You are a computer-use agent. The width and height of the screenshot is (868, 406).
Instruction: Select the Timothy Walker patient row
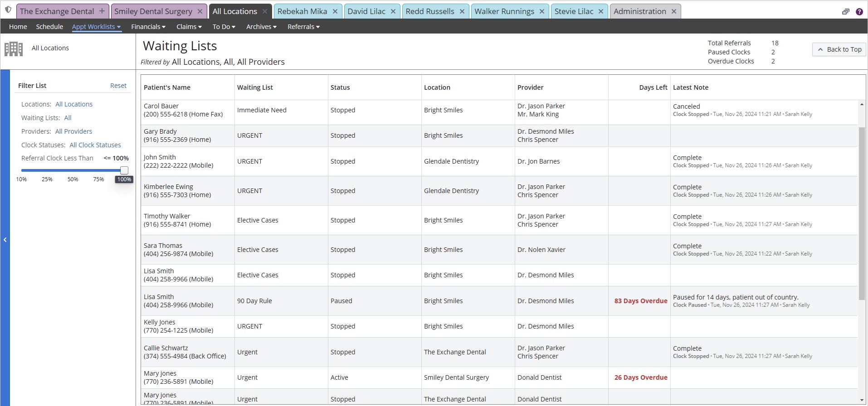(x=499, y=220)
